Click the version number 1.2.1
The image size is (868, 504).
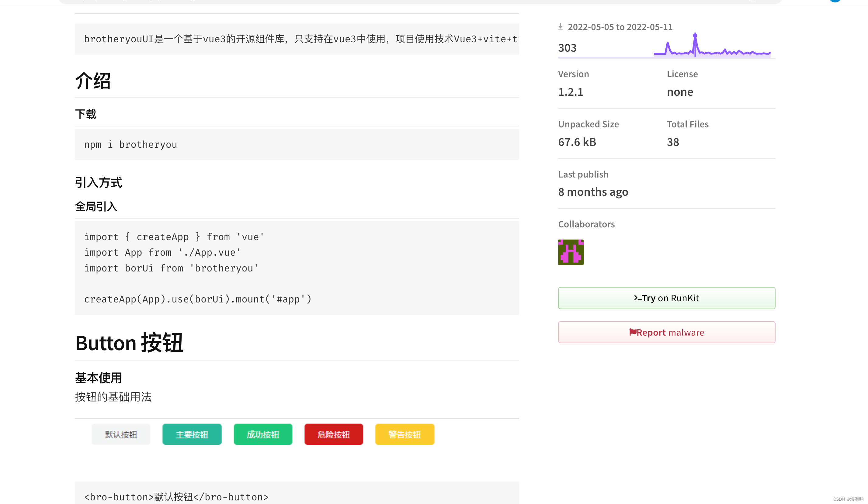pyautogui.click(x=570, y=92)
